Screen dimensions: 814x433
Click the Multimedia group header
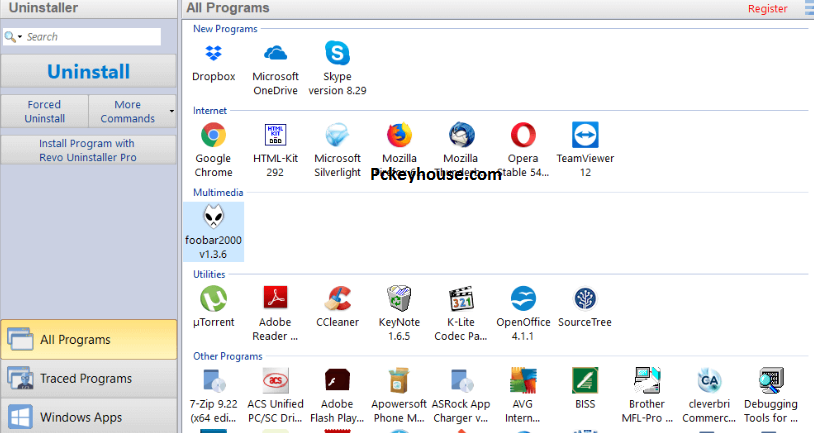pyautogui.click(x=218, y=192)
